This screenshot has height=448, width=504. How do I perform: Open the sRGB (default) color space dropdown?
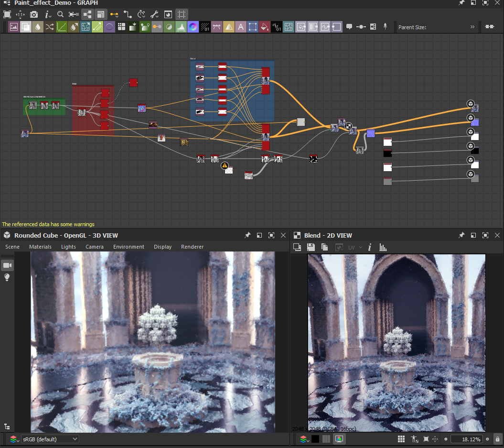point(50,439)
